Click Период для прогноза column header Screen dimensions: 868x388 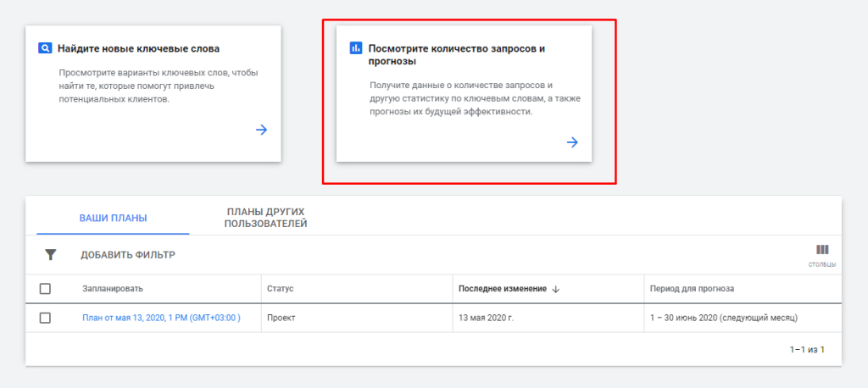tap(692, 290)
